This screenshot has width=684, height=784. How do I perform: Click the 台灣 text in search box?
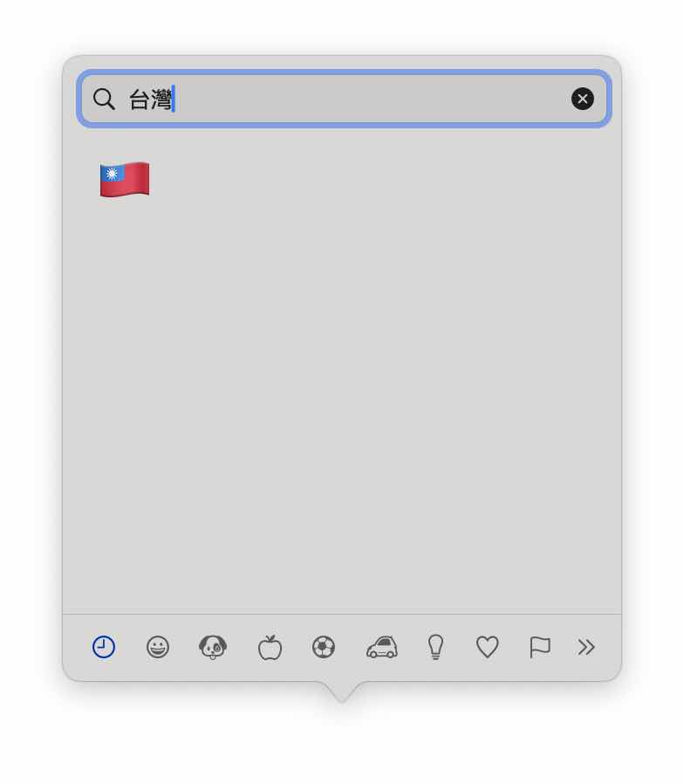coord(150,99)
